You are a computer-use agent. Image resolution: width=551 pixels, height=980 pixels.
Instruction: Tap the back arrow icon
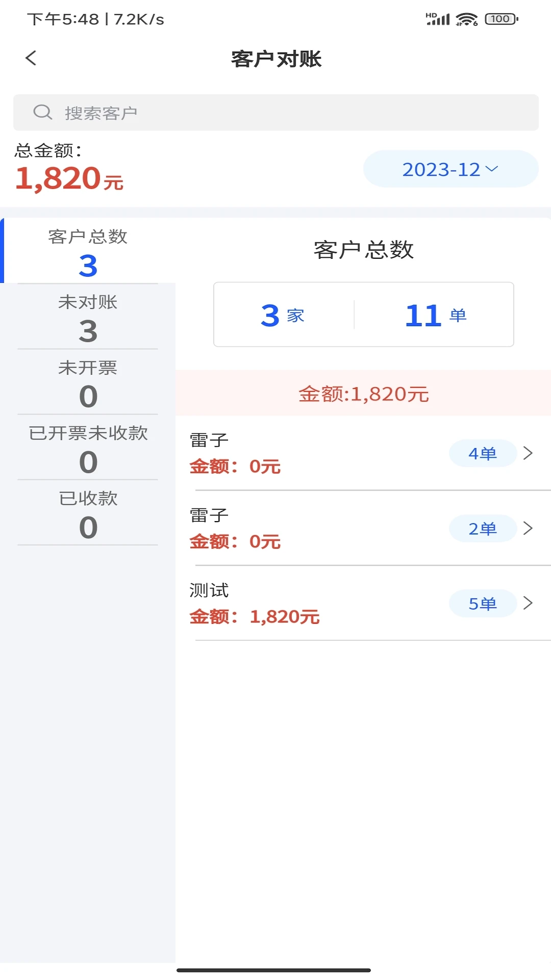point(31,58)
